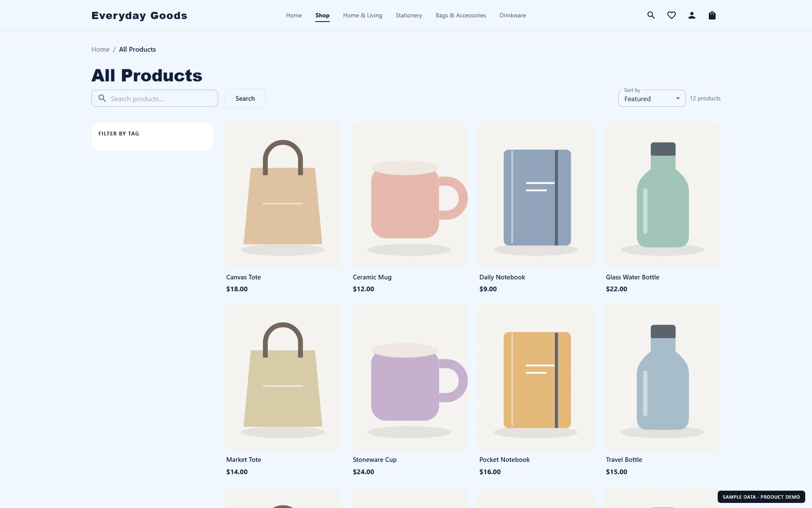Open the Drinkware category
The image size is (812, 508).
click(513, 15)
